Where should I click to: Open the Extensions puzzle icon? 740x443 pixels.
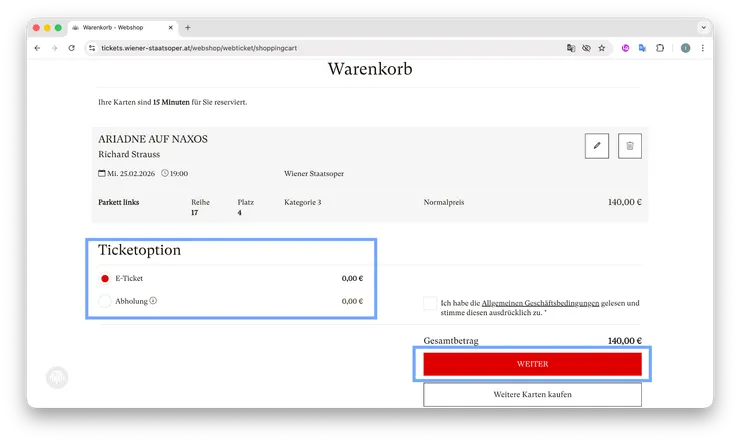(660, 48)
